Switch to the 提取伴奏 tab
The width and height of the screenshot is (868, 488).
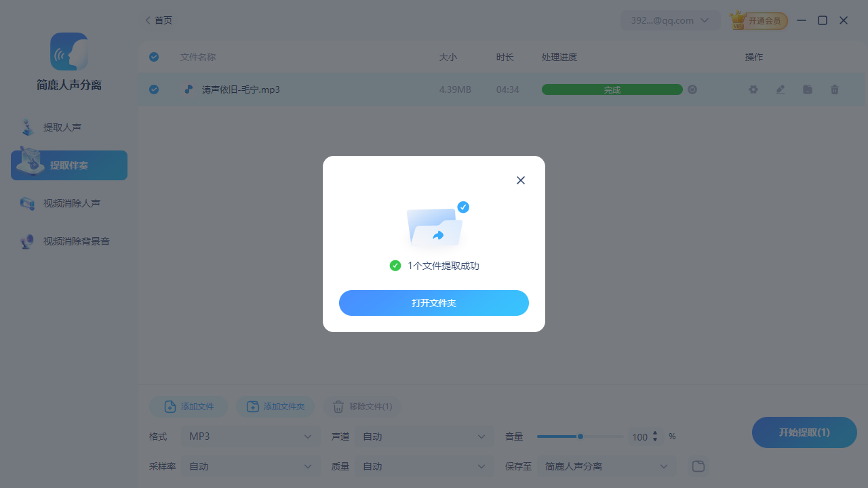[x=68, y=165]
